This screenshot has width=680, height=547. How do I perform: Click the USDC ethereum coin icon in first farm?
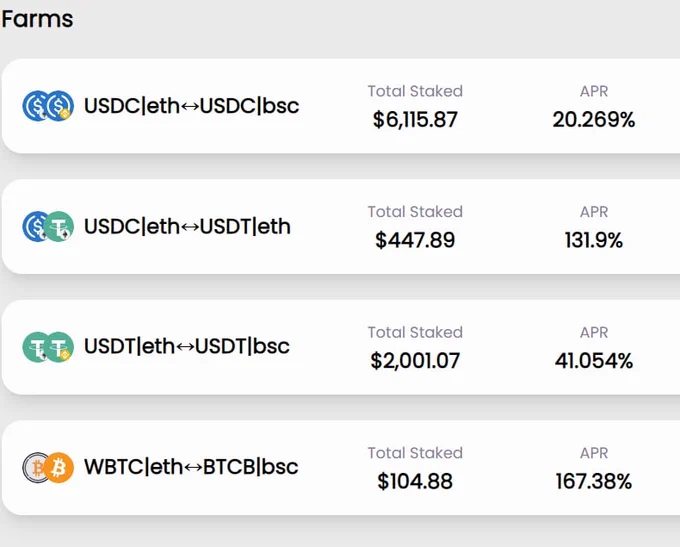[36, 106]
